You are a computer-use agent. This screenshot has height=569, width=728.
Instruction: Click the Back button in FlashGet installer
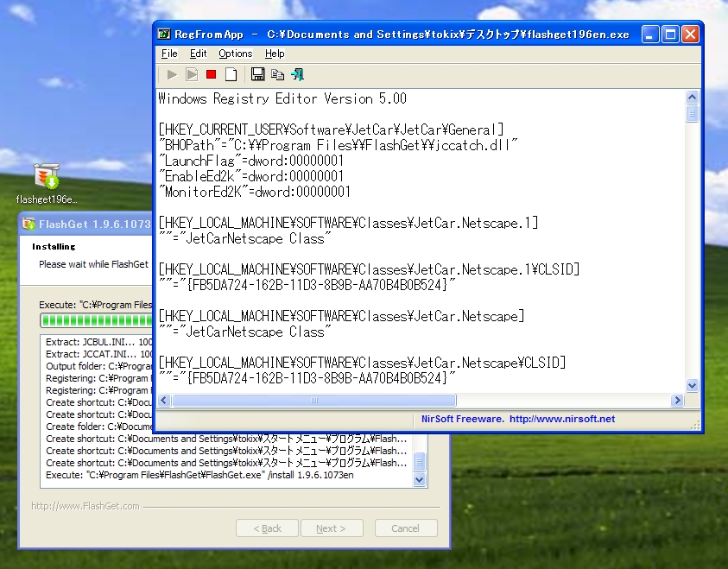click(x=267, y=528)
